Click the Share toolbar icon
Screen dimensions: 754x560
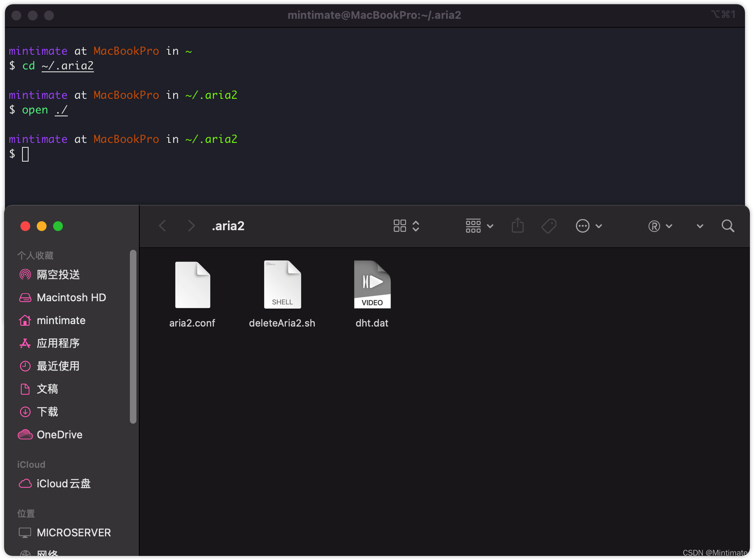pyautogui.click(x=518, y=225)
